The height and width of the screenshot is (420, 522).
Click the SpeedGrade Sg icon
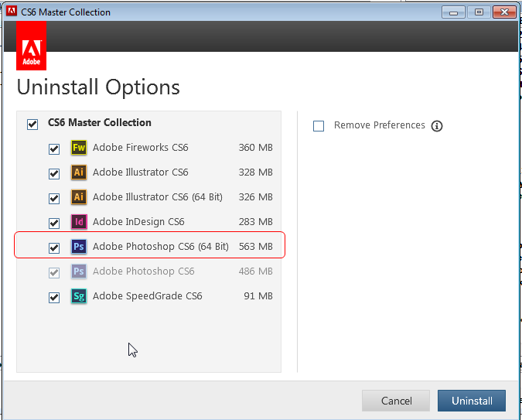pos(79,296)
